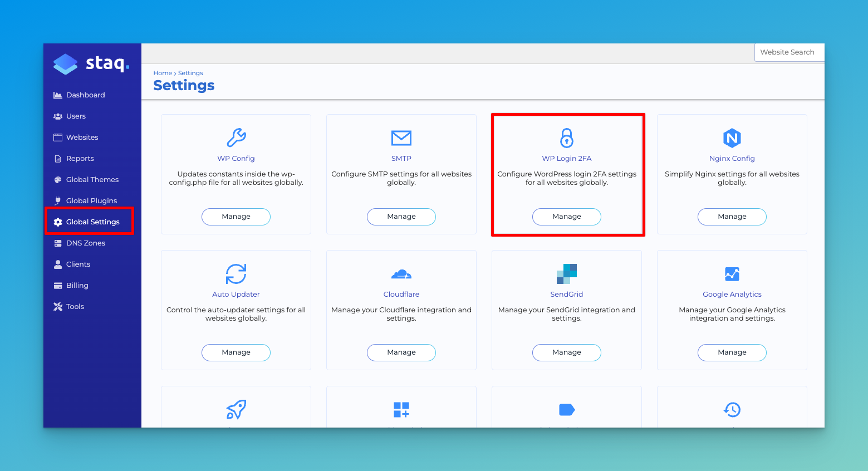Click Manage under Nginx Config
This screenshot has width=868, height=471.
732,217
